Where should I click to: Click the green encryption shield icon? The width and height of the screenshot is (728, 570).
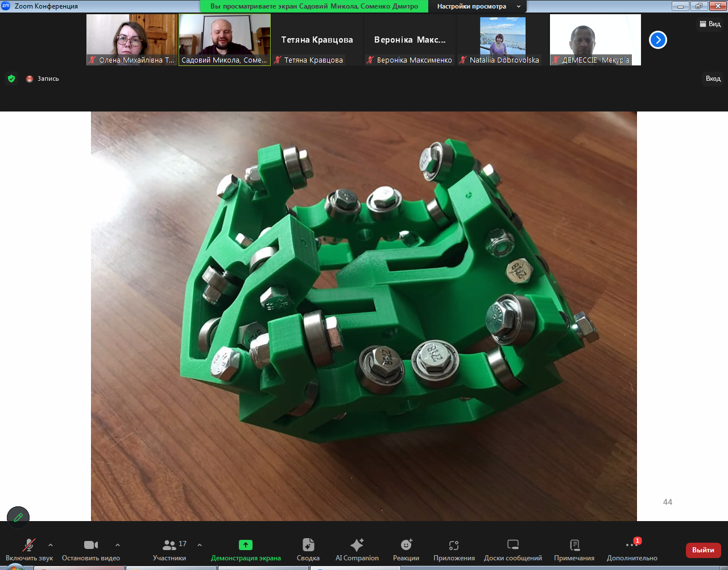[x=11, y=79]
